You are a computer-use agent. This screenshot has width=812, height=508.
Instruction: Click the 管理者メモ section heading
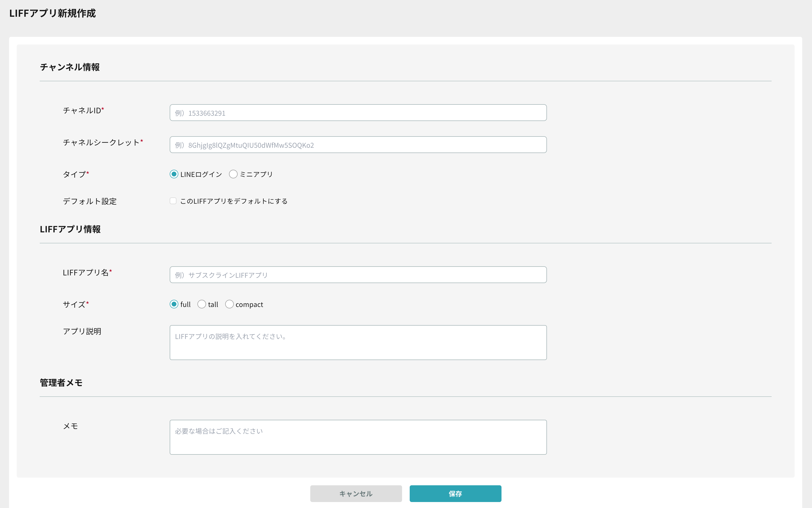point(61,383)
